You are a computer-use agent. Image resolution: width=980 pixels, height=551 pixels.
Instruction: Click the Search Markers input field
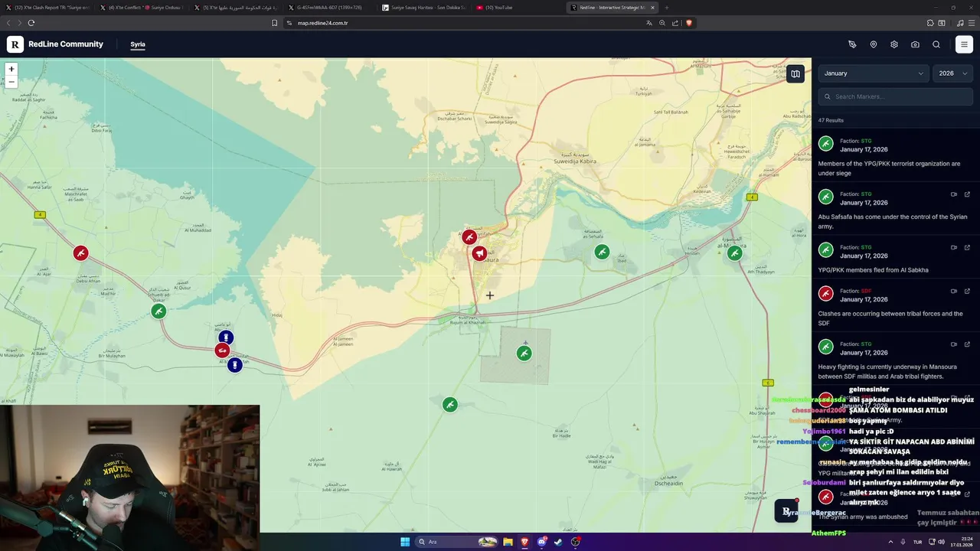tap(896, 96)
